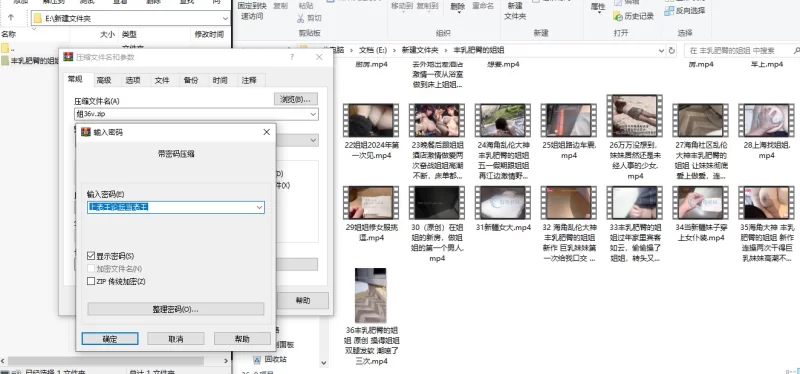Image resolution: width=800 pixels, height=374 pixels.
Task: Open the 删除 dropdown arrow in ribbon
Action: [458, 12]
